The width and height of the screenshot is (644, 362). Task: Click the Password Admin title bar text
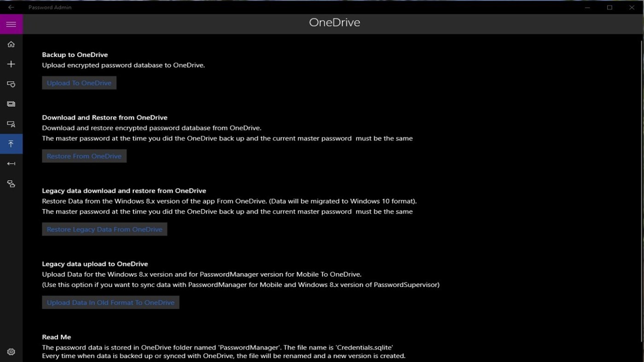(x=49, y=7)
